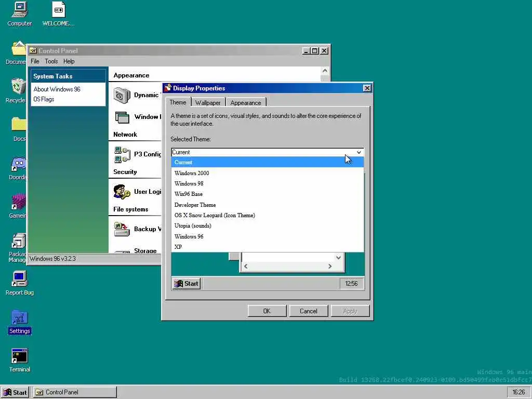Switch to the Theme tab
532x399 pixels.
pos(178,102)
